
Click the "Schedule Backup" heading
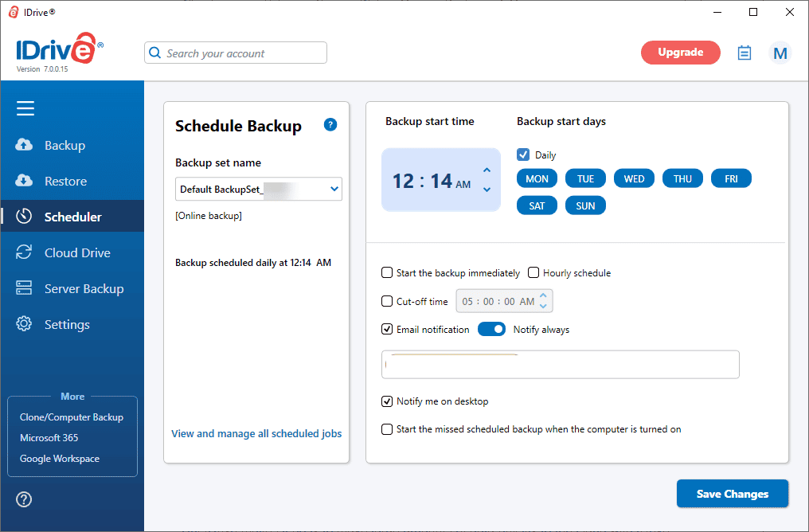pos(238,126)
